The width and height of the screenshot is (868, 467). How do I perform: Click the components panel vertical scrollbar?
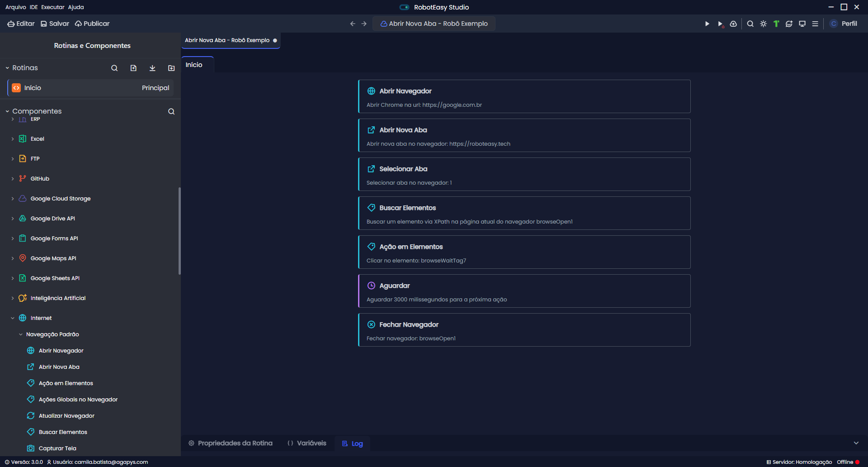pos(179,231)
